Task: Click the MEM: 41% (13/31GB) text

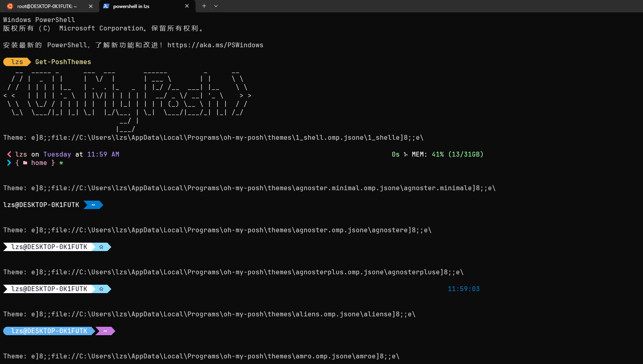Action: (x=447, y=154)
